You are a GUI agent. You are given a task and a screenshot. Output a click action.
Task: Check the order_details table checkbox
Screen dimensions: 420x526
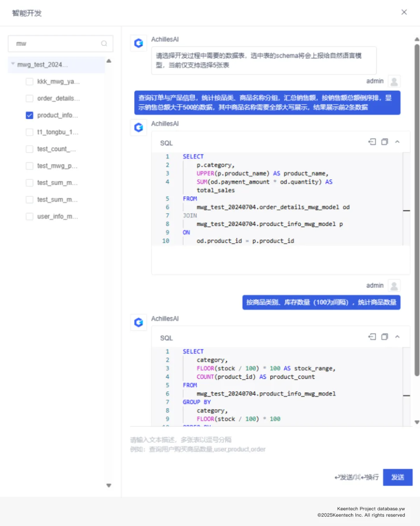(x=30, y=98)
